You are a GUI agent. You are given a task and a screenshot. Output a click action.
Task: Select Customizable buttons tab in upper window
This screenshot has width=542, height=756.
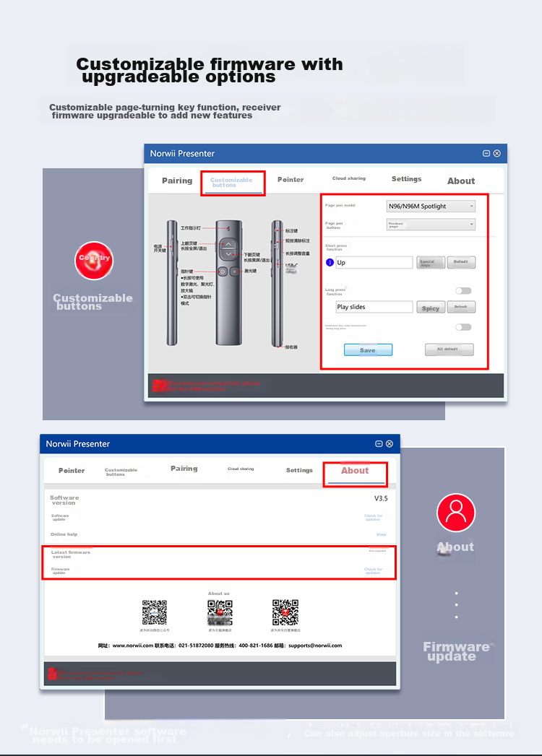click(x=231, y=182)
